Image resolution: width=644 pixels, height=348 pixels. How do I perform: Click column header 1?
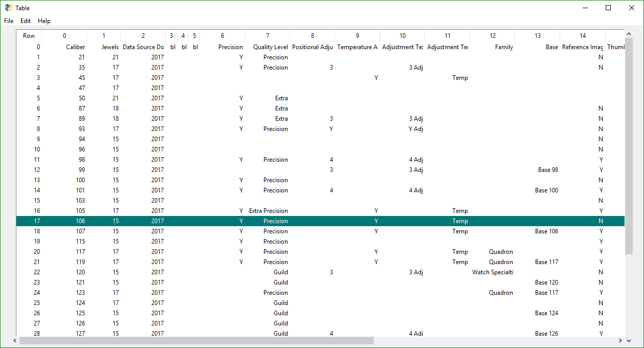click(x=104, y=36)
